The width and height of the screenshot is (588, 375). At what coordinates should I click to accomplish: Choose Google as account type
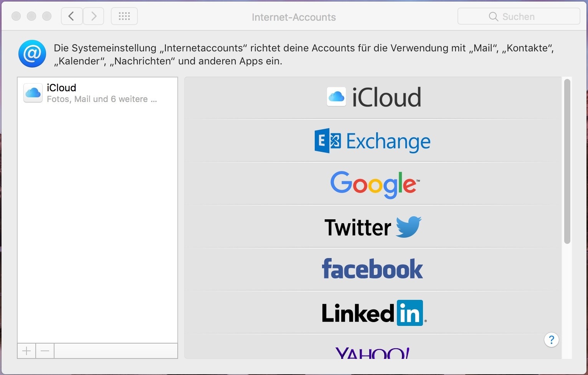pyautogui.click(x=373, y=184)
